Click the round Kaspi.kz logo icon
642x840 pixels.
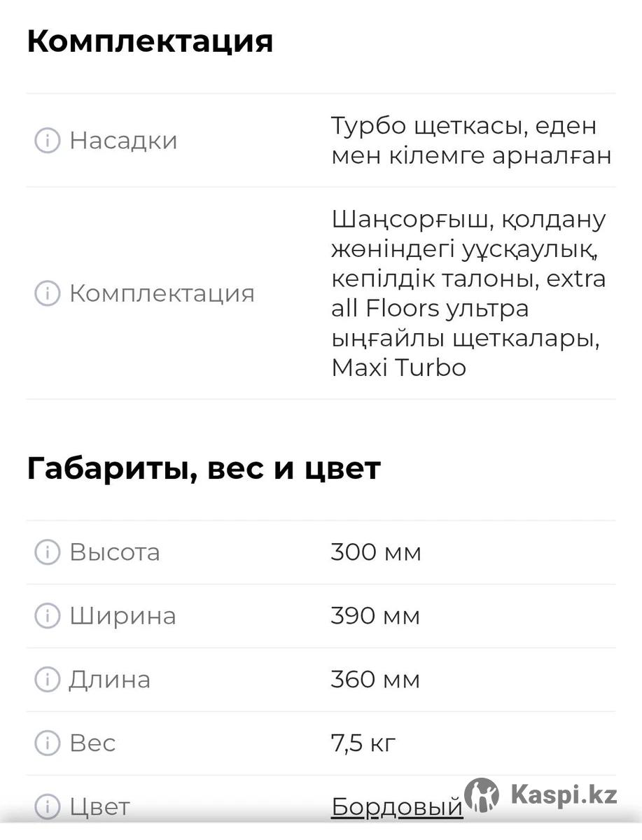click(x=482, y=795)
